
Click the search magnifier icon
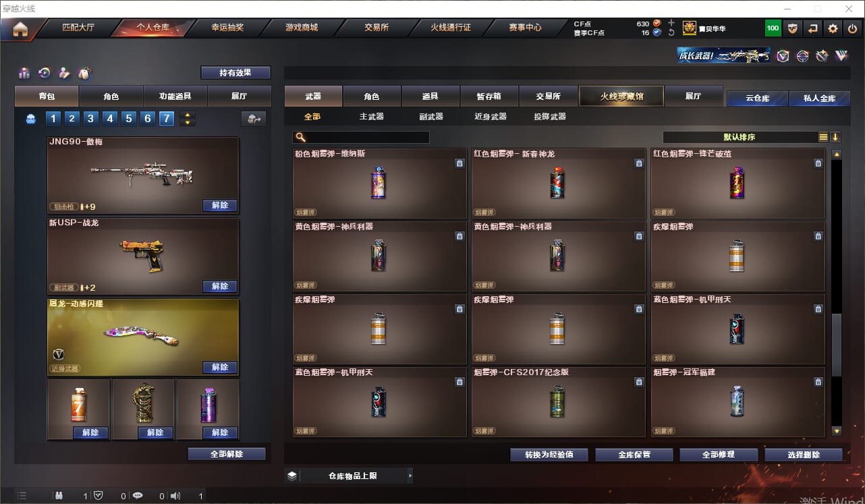(x=301, y=137)
